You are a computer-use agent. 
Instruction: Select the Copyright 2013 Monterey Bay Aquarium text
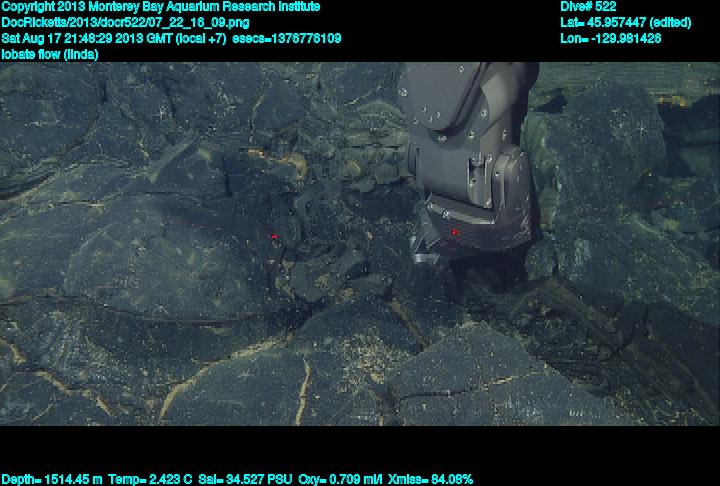coord(161,7)
